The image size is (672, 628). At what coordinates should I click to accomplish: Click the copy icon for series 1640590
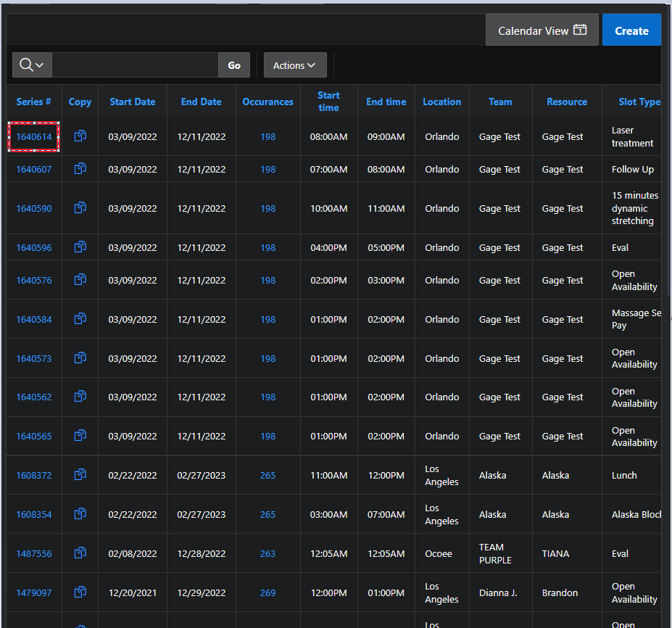click(x=80, y=208)
